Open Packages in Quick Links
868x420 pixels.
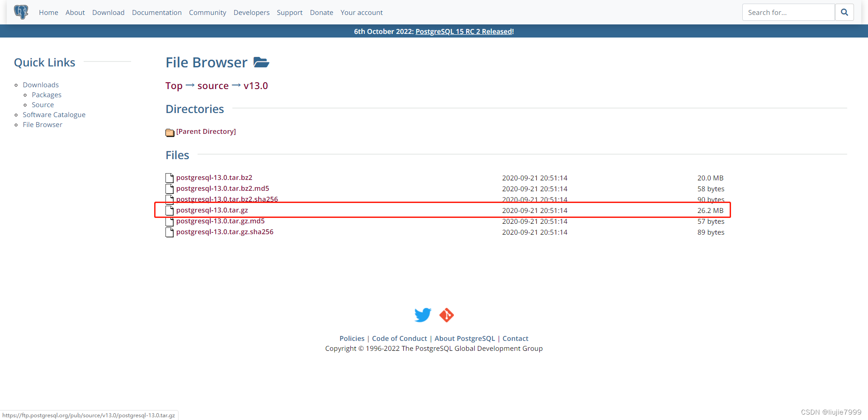[x=47, y=94]
